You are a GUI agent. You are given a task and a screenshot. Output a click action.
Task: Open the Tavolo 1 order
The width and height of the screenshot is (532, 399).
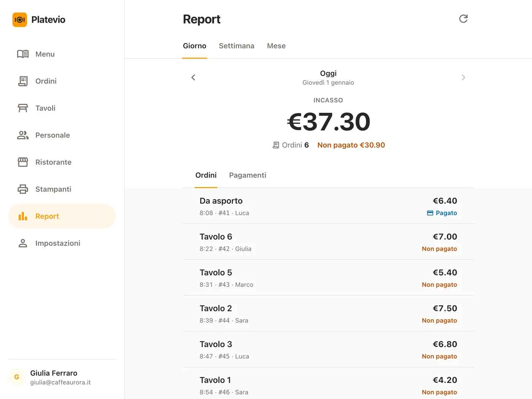pyautogui.click(x=328, y=383)
